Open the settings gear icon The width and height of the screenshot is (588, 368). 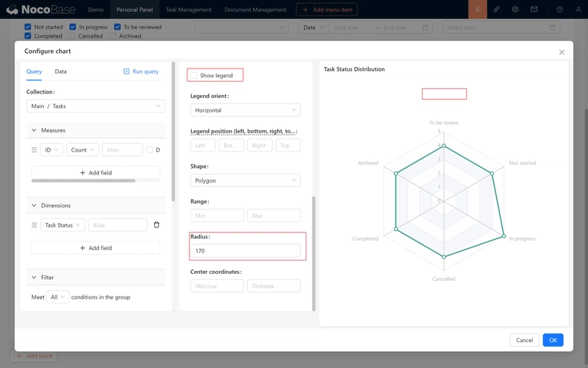point(515,10)
